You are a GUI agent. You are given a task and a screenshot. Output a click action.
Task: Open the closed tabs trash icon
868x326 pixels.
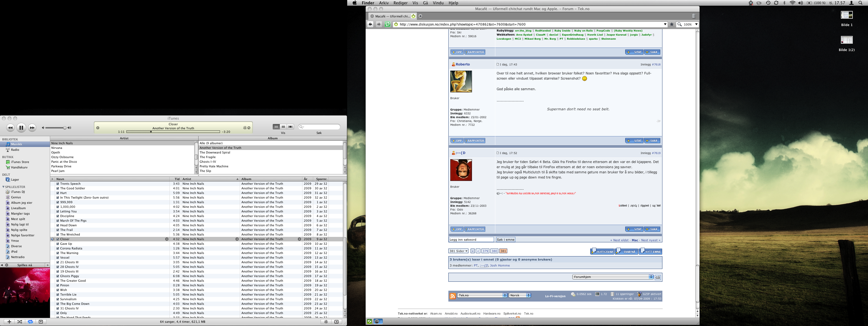[x=694, y=16]
